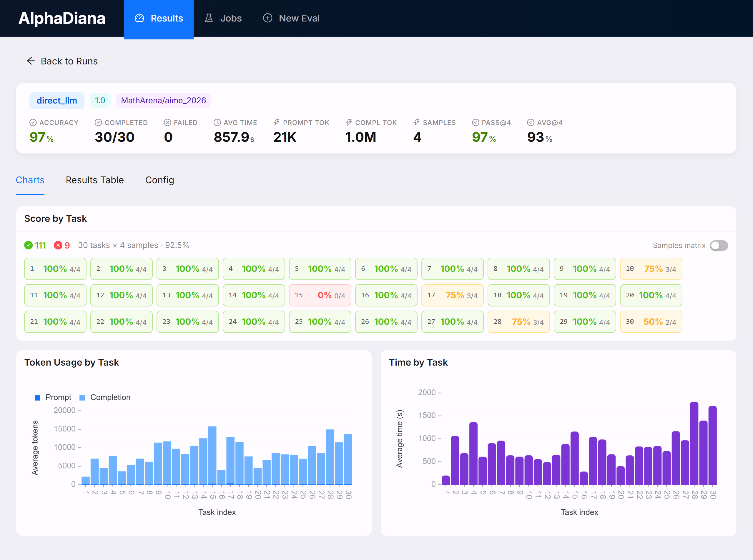Open task 30 card with 50% score
753x560 pixels.
[651, 322]
